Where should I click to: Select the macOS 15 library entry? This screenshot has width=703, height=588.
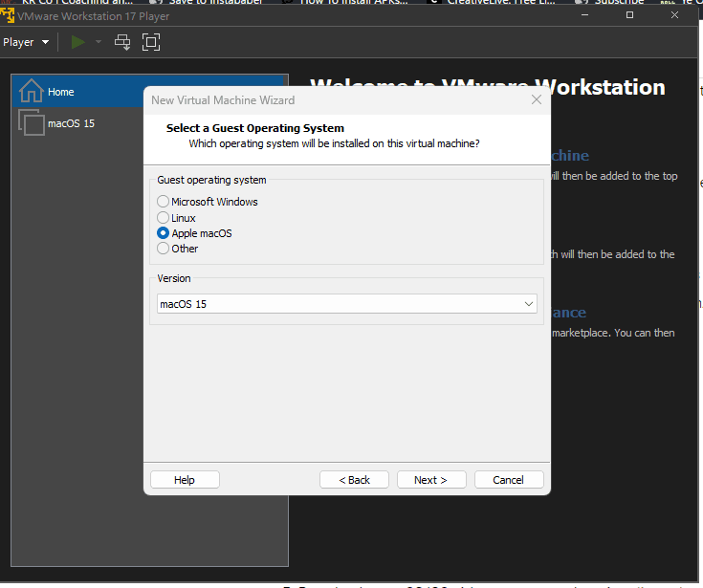click(71, 123)
